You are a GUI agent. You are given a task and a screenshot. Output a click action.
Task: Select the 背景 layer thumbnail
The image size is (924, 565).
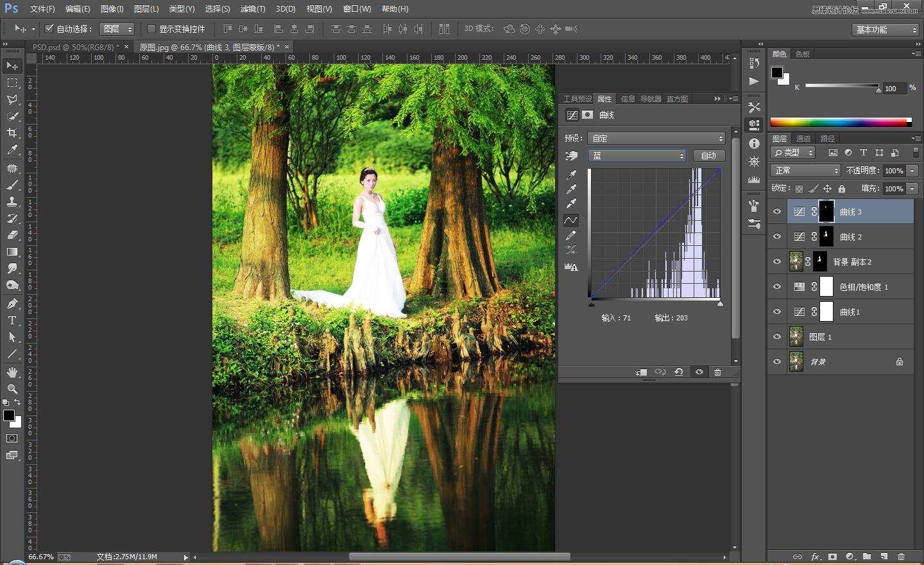coord(796,362)
